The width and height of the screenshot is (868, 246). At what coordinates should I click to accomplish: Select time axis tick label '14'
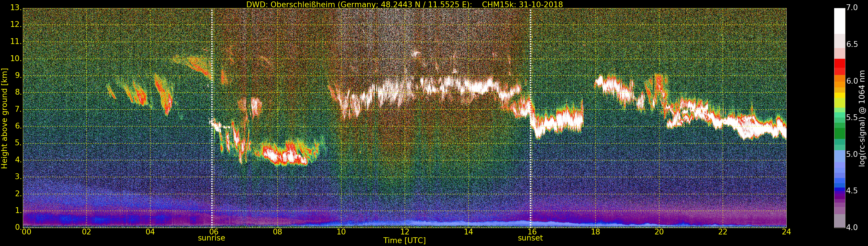(468, 232)
